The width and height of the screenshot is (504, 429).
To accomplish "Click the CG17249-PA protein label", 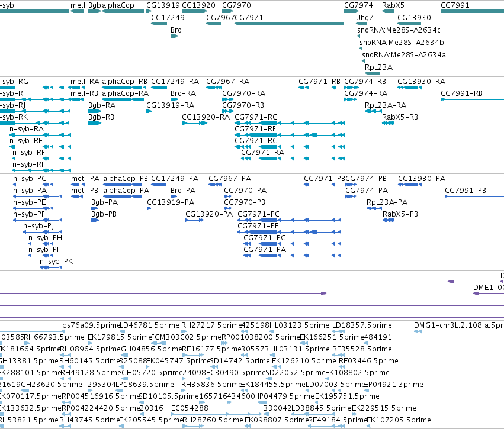I will point(175,179).
